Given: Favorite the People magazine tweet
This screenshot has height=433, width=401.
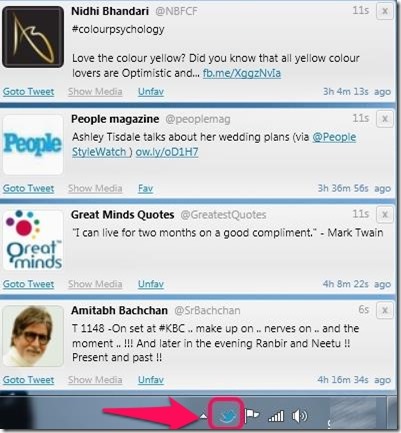Looking at the screenshot, I should click(145, 188).
